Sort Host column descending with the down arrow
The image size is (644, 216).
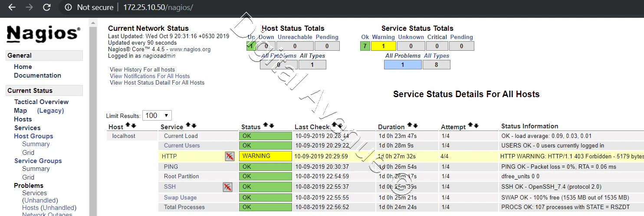(134, 126)
